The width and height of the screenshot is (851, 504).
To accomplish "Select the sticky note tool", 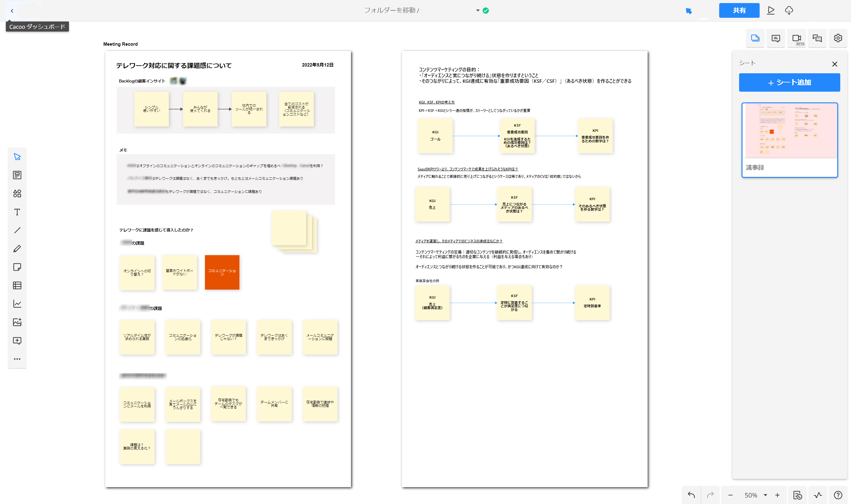I will click(x=17, y=267).
